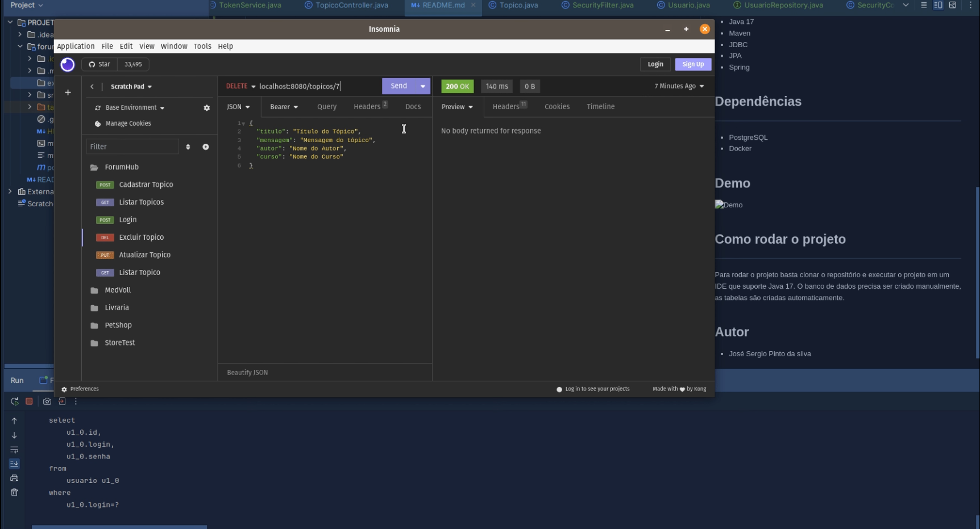Toggle soft-wrap in the Run console
This screenshot has height=529, width=980.
tap(14, 450)
